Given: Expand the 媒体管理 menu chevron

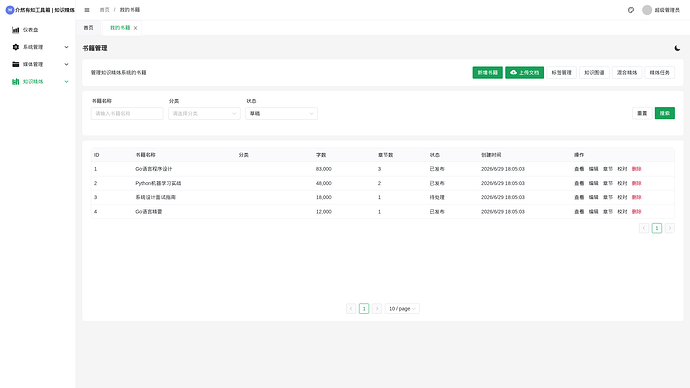Looking at the screenshot, I should pyautogui.click(x=66, y=64).
